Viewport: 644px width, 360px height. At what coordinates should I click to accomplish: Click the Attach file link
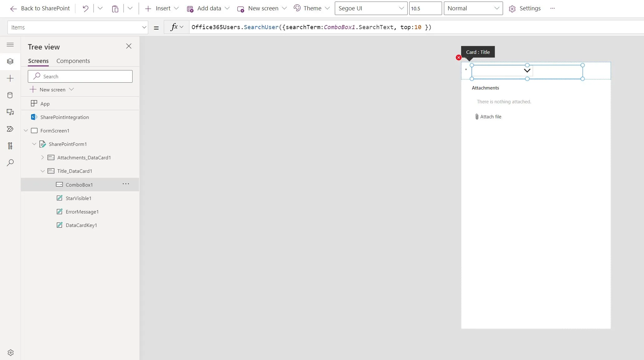point(490,117)
